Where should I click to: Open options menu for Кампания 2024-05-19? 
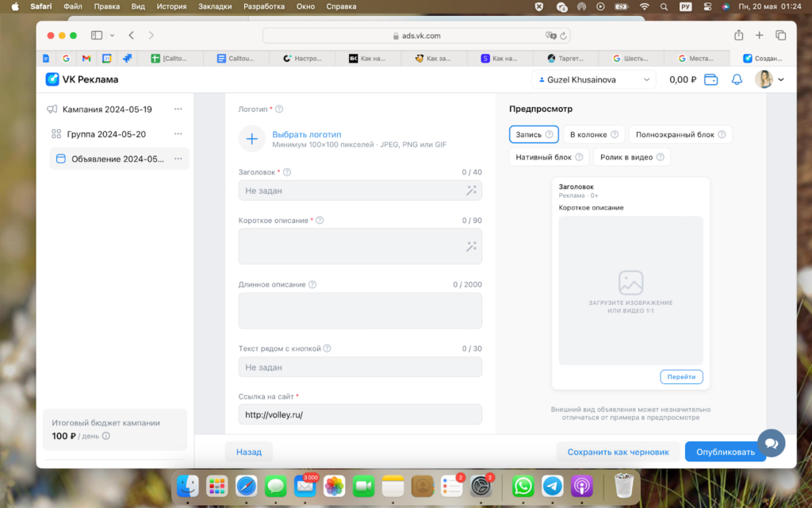[178, 110]
